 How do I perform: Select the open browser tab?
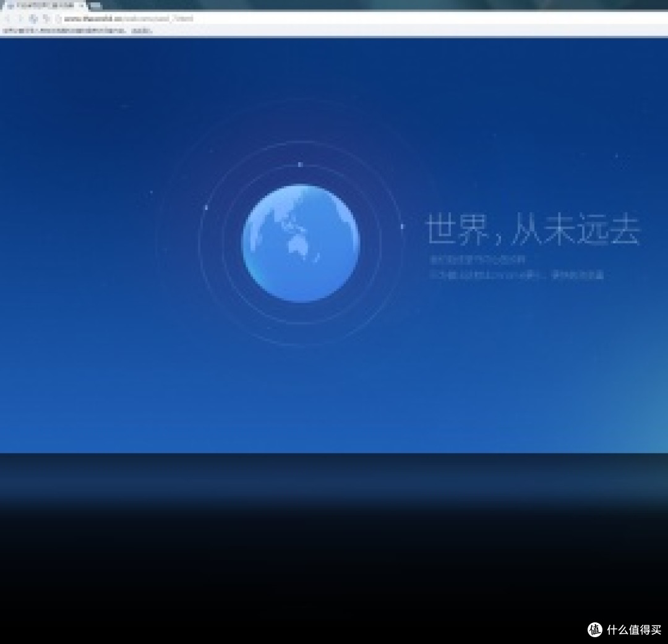[x=44, y=6]
